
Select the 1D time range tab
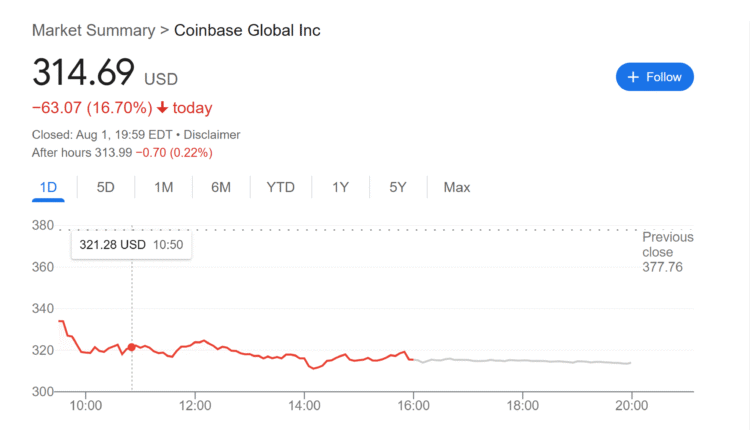(x=48, y=187)
